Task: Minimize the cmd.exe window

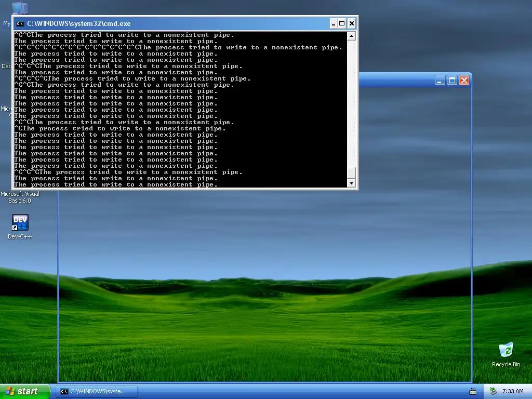Action: [333, 23]
